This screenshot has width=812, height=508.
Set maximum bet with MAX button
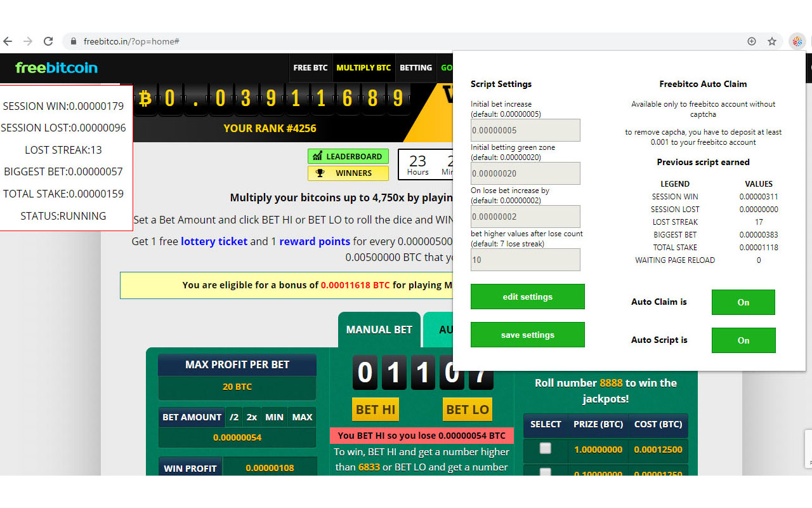coord(302,417)
